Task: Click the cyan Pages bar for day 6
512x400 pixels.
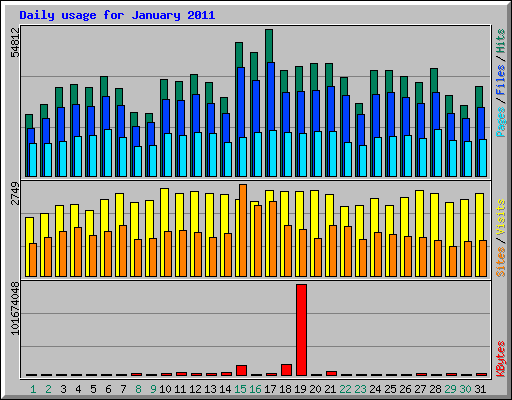Action: point(108,153)
